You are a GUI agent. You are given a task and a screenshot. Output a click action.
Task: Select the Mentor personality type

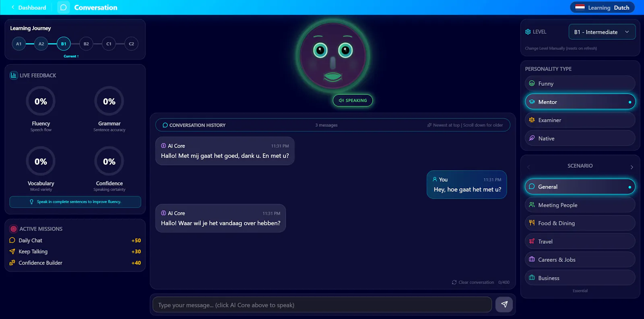580,102
